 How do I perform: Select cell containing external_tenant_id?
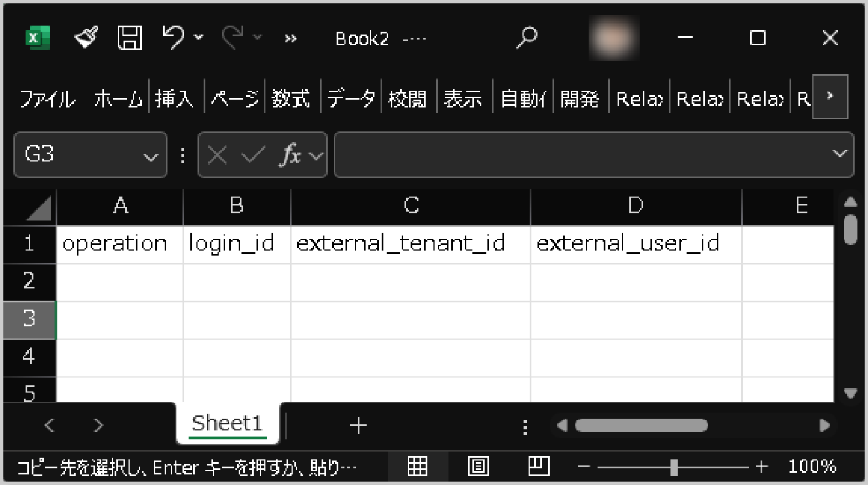(410, 244)
